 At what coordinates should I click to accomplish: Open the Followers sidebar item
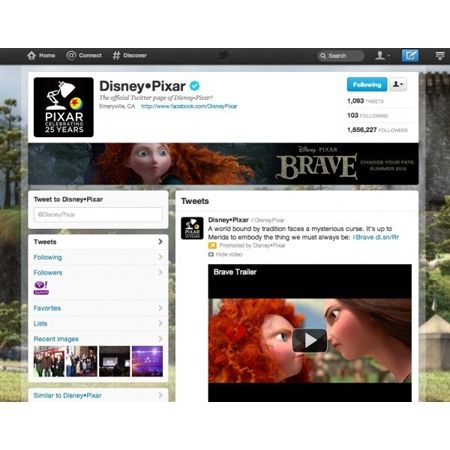[x=98, y=273]
